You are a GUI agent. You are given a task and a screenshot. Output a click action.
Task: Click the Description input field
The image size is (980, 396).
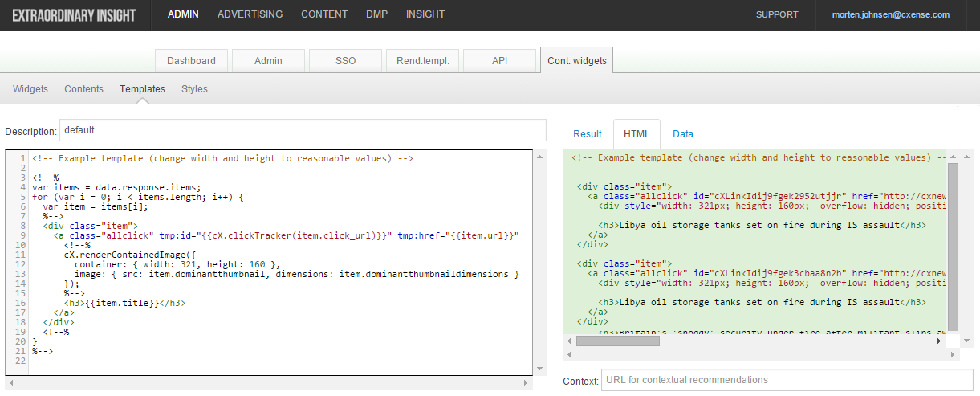[x=303, y=130]
